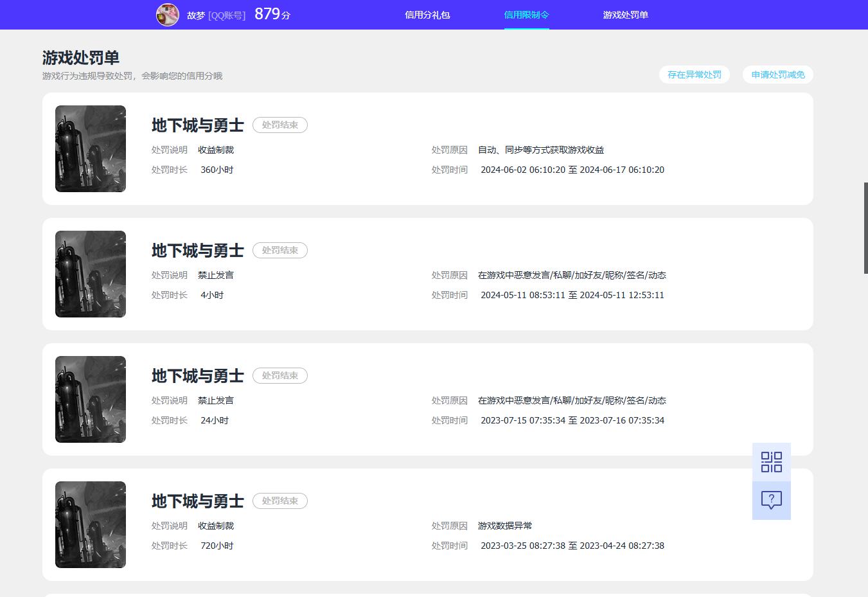
Task: Click the 879分 credit score
Action: (272, 14)
